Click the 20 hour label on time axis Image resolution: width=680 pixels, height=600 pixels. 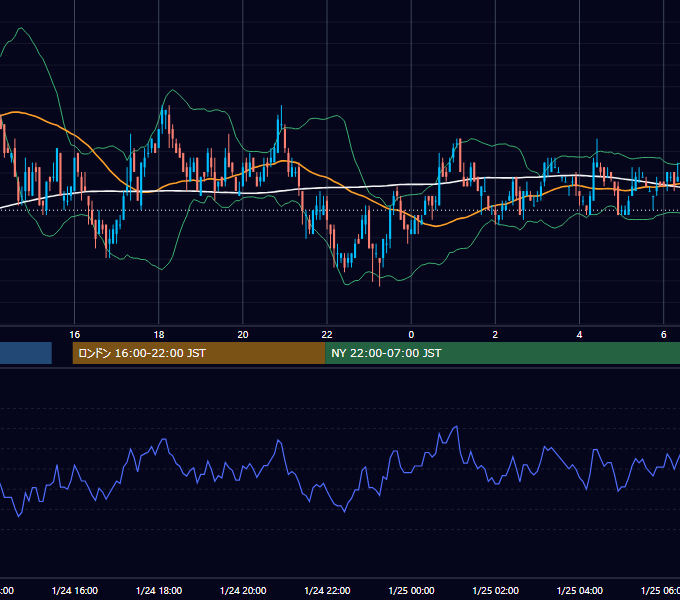[x=243, y=334]
